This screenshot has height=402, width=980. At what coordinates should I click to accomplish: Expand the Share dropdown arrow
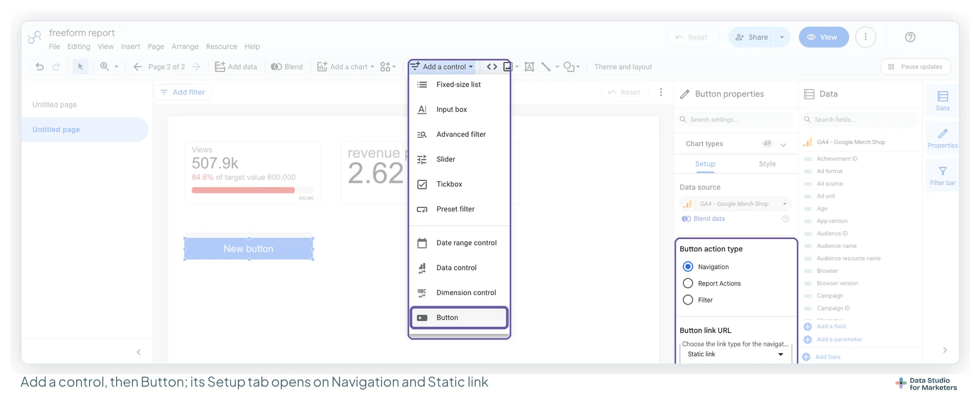782,37
